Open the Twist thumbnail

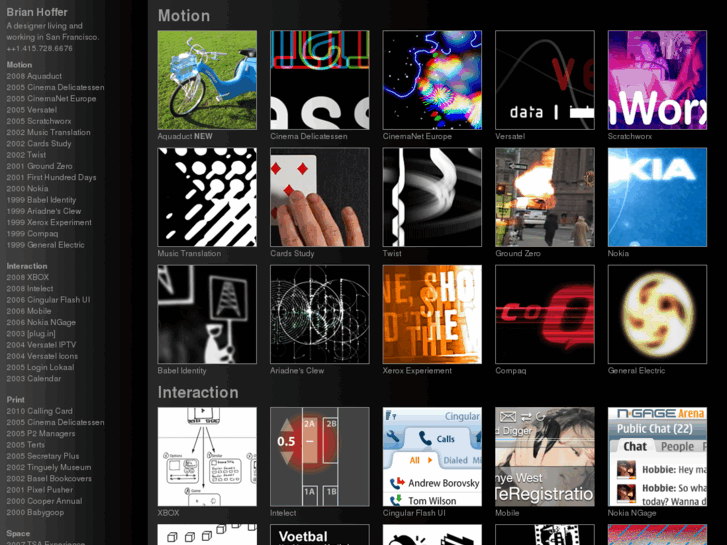pos(432,197)
